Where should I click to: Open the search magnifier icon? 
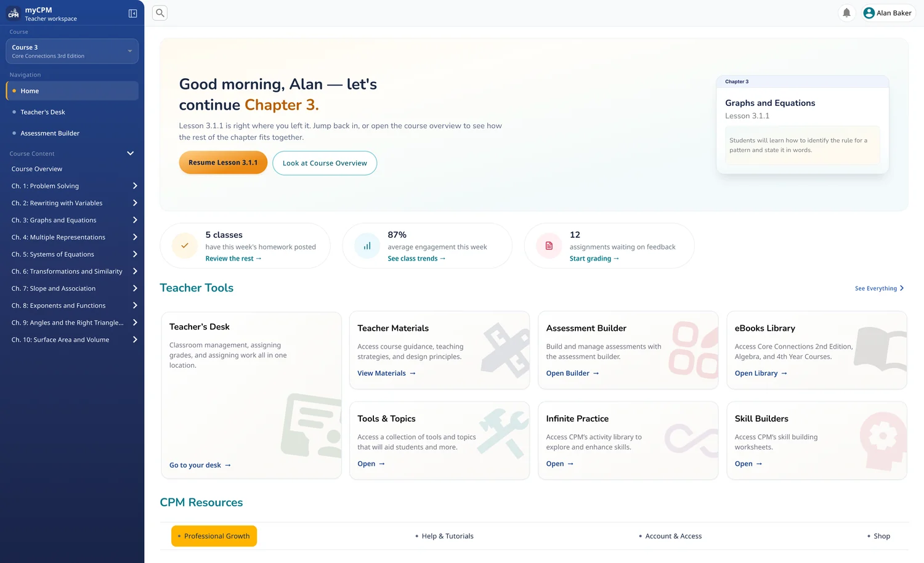160,13
